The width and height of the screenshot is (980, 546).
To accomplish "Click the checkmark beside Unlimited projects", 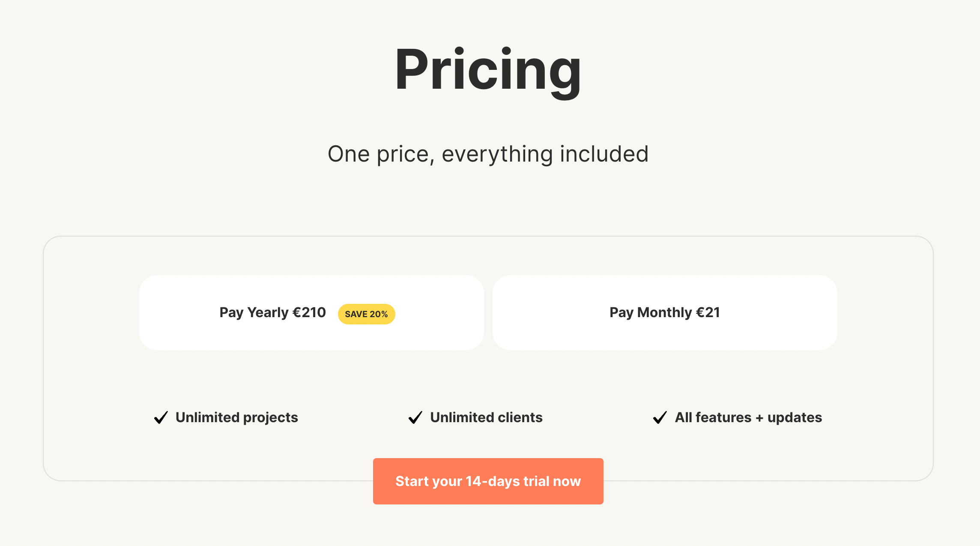I will pos(161,417).
